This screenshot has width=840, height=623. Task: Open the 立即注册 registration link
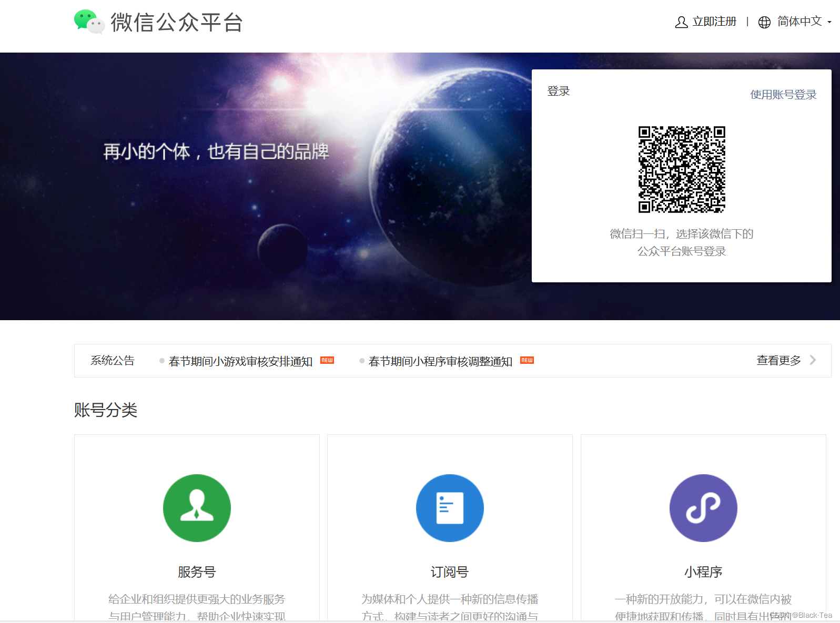(714, 22)
